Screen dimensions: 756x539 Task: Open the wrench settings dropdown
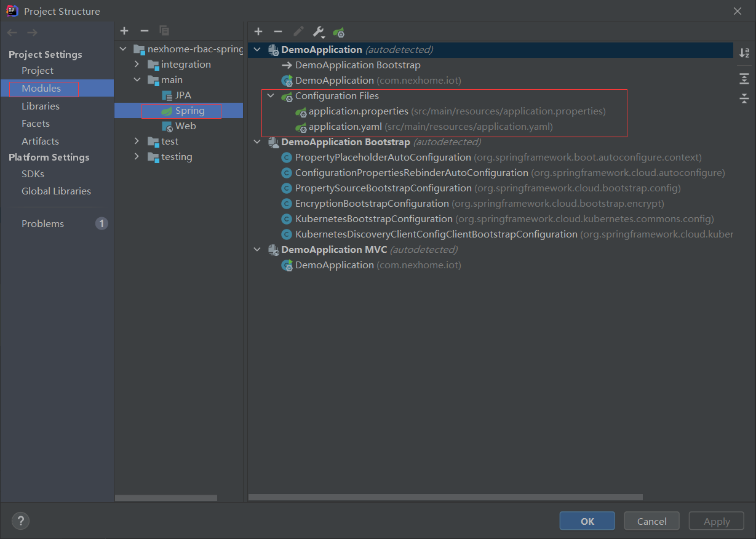coord(319,32)
